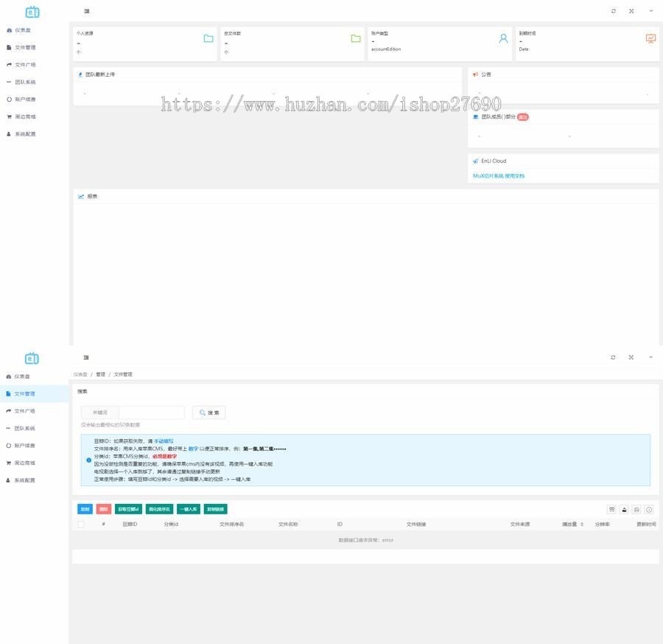Image resolution: width=663 pixels, height=644 pixels.
Task: Click the 搜索 button with magnifier
Action: (x=209, y=413)
